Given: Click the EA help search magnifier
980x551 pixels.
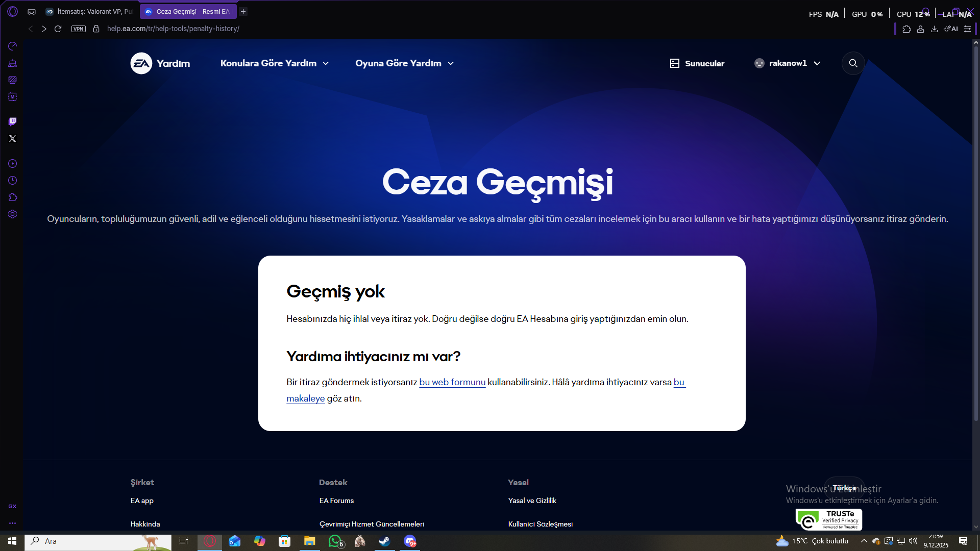Looking at the screenshot, I should point(853,63).
